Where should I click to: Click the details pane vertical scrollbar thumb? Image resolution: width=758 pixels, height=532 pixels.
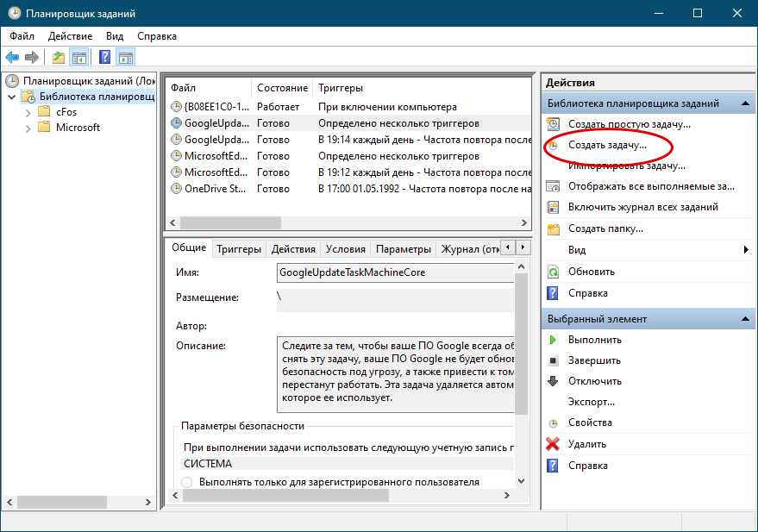[x=521, y=343]
